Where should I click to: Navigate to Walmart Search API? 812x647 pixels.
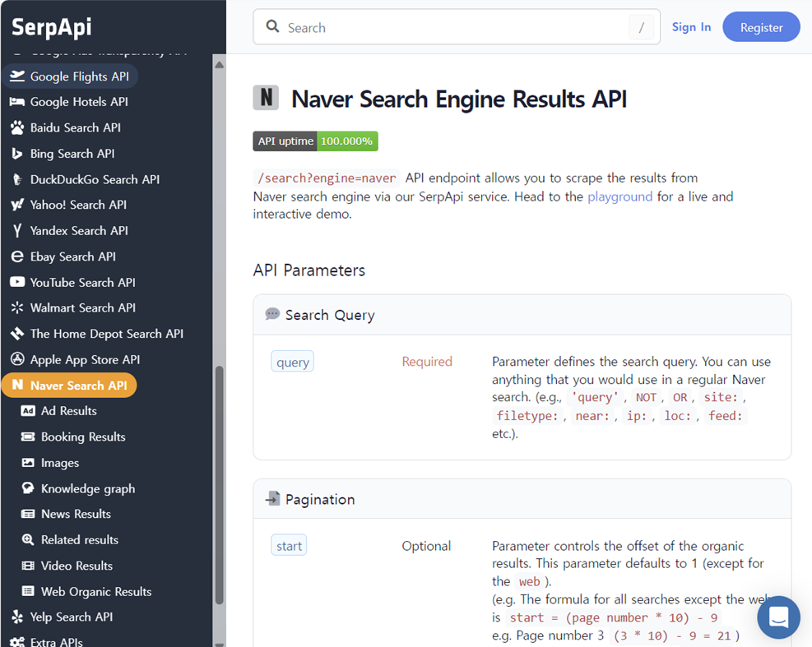pos(83,308)
